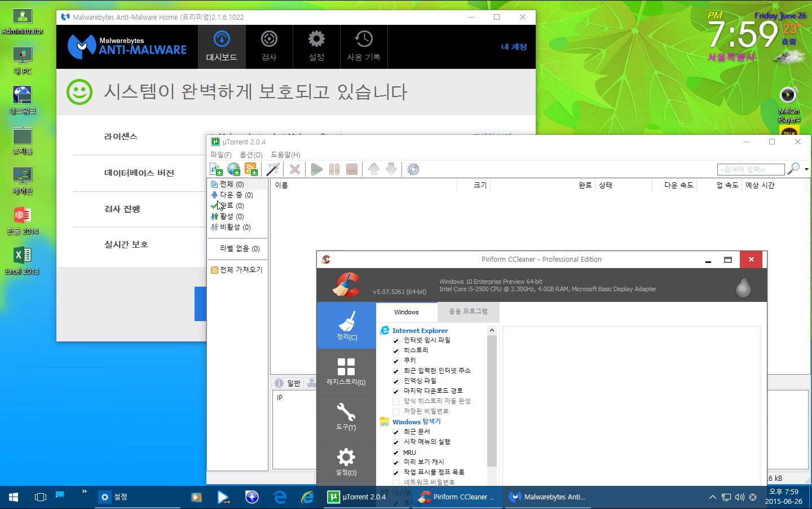Click the Internet Explorer group header in CCleaner
Viewport: 812px width, 509px height.
point(420,331)
